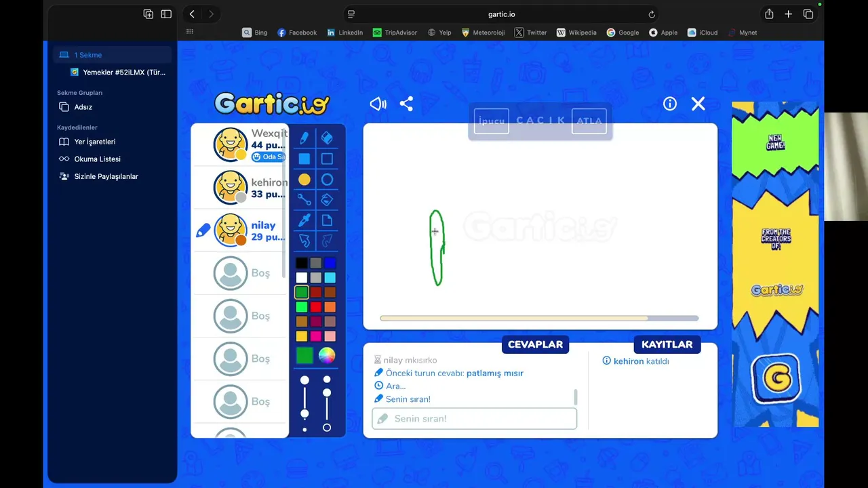Exit the room with the X icon
The width and height of the screenshot is (868, 488).
pyautogui.click(x=698, y=104)
